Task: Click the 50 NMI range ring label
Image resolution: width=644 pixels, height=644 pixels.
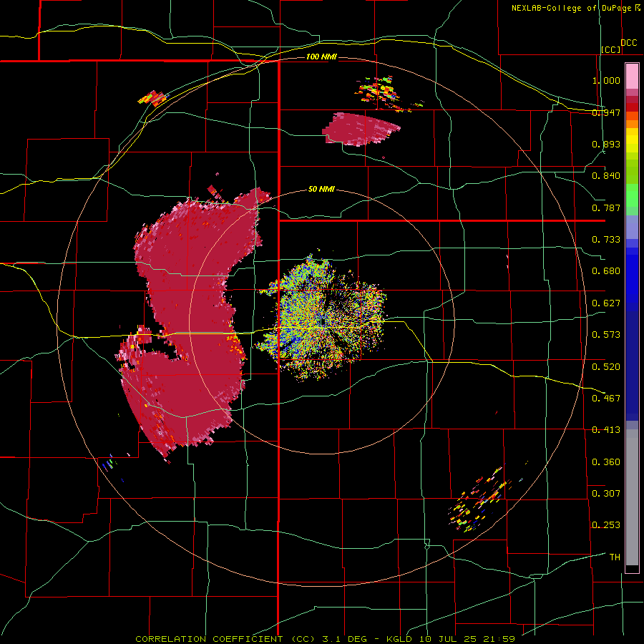Action: pyautogui.click(x=321, y=190)
